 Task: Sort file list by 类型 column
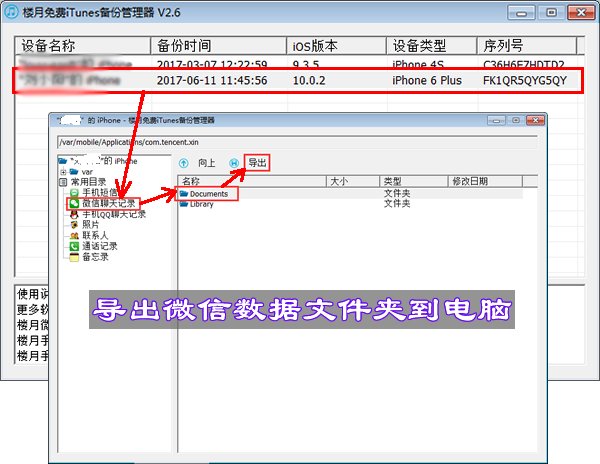point(413,181)
